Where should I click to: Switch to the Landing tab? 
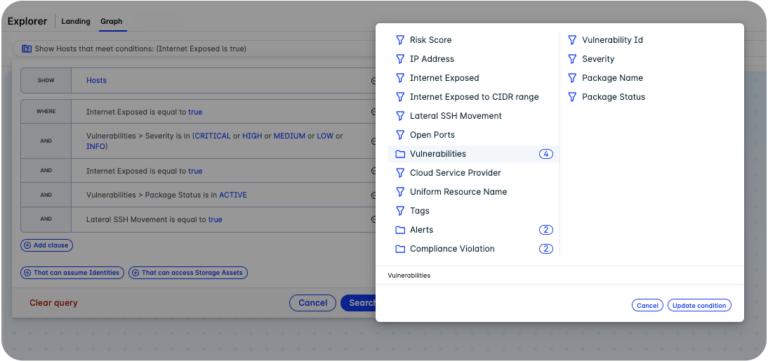tap(75, 22)
